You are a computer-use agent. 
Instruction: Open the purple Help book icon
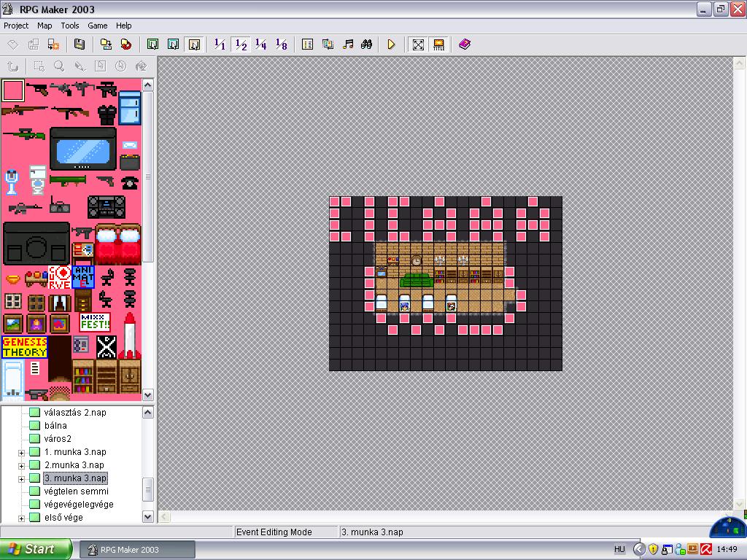tap(465, 44)
